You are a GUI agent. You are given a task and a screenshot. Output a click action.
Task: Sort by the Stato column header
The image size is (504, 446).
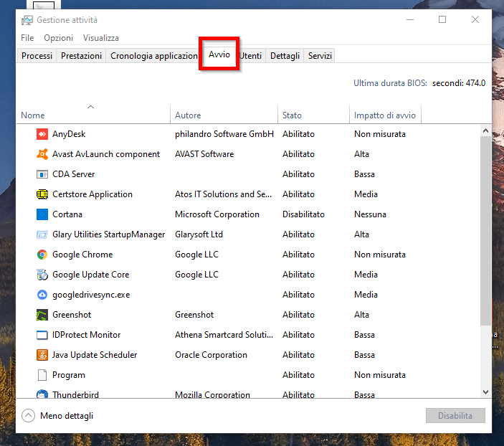pos(313,114)
